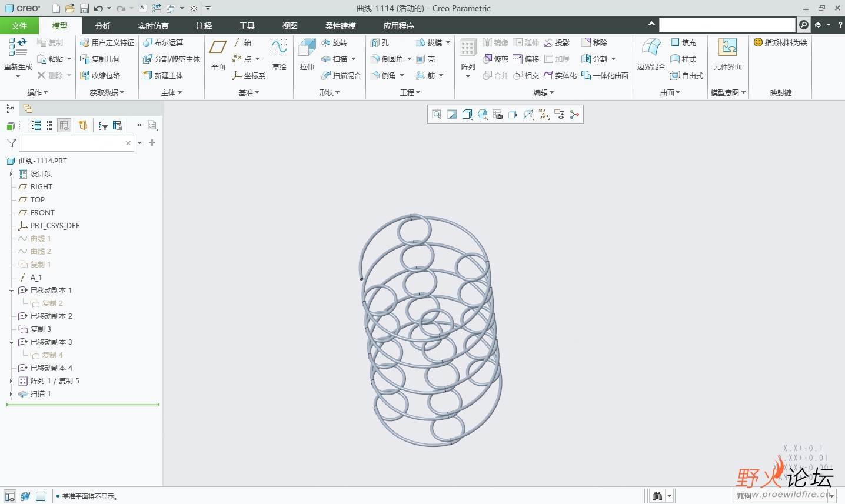Select the Coordinate System (坐标系) tool
Image resolution: width=845 pixels, height=504 pixels.
249,75
